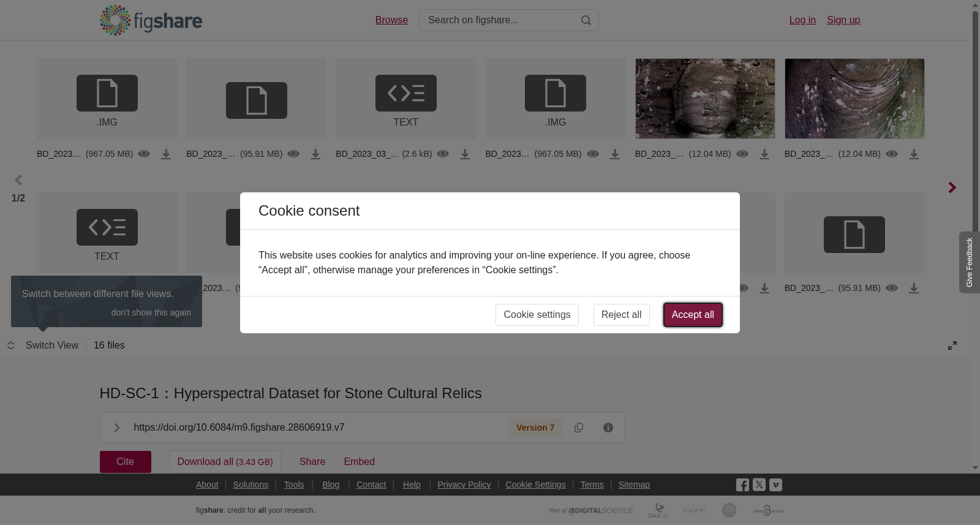Open the figshare Vimeo page
980x525 pixels.
tap(775, 485)
